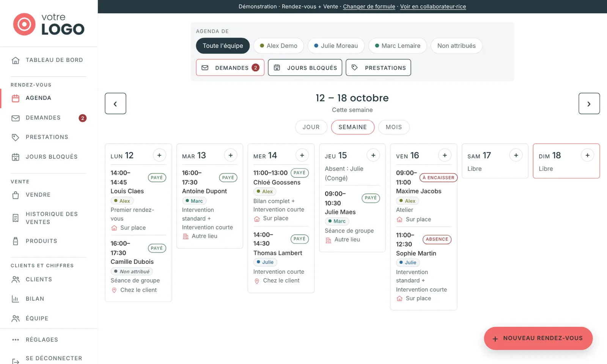
Task: Open Clients people icon in sidebar
Action: point(16,279)
